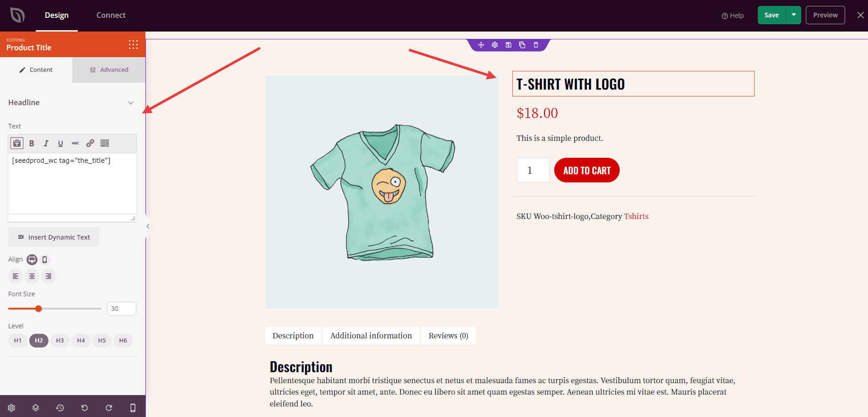868x417 pixels.
Task: Open the Additional information tab
Action: [x=370, y=336]
